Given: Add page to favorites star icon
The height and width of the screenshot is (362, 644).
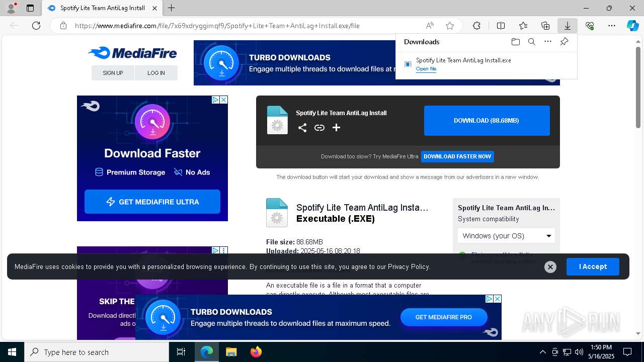Looking at the screenshot, I should click(450, 26).
